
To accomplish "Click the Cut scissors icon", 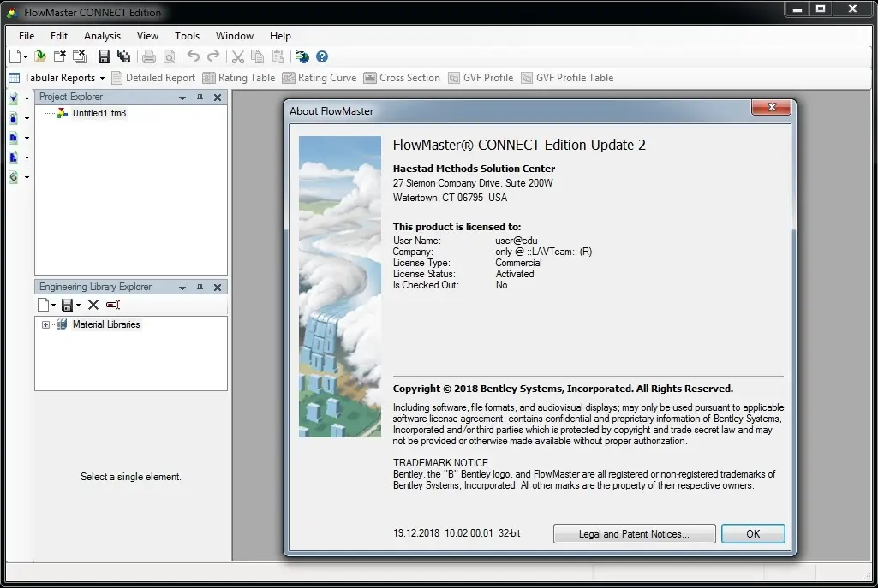I will [x=238, y=56].
